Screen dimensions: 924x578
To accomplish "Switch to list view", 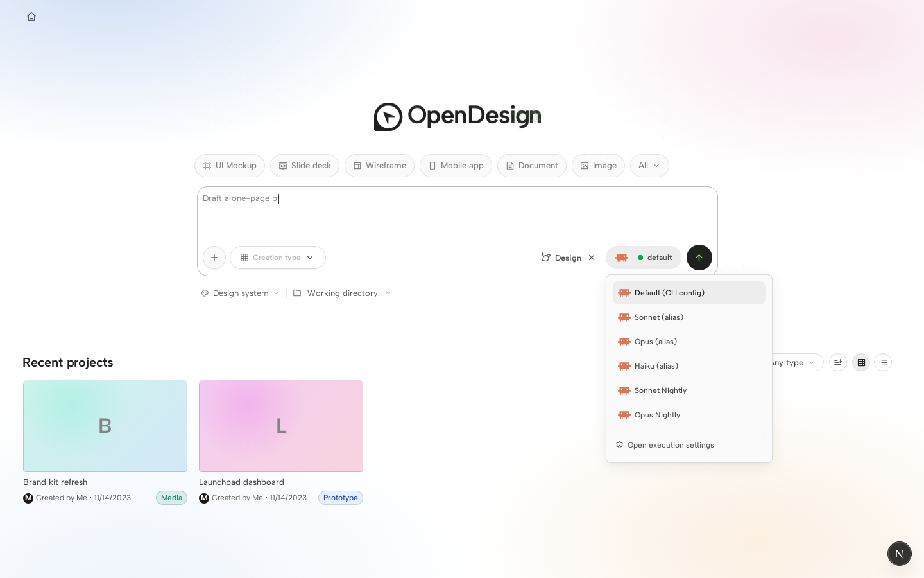I will 883,362.
